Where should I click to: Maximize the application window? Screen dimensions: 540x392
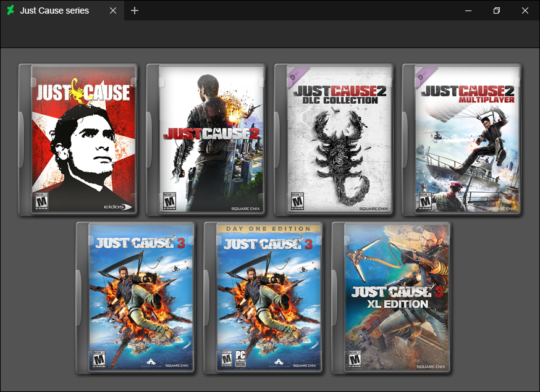click(496, 10)
